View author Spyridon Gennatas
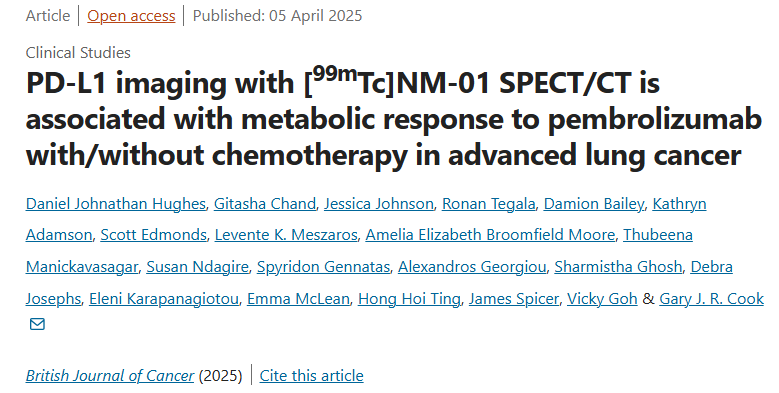The height and width of the screenshot is (393, 779). [323, 267]
